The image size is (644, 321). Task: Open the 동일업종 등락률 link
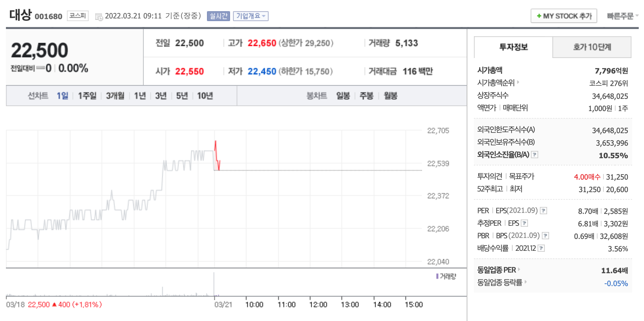click(500, 282)
